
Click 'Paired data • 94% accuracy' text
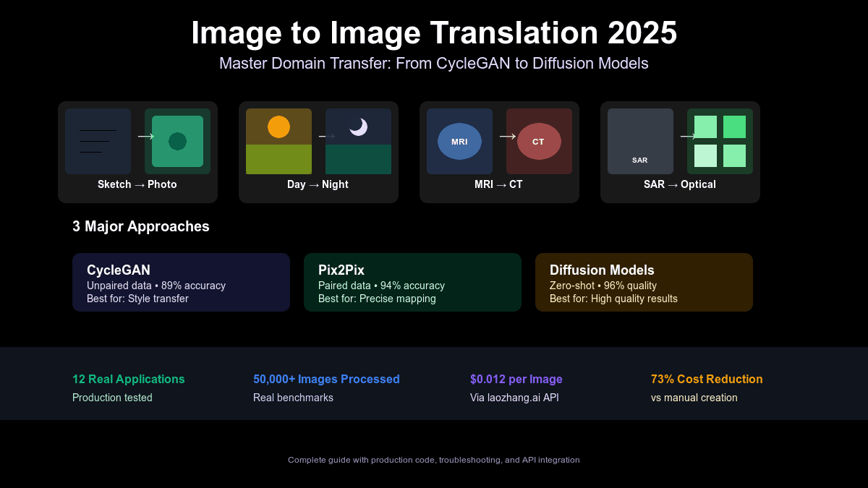coord(381,286)
